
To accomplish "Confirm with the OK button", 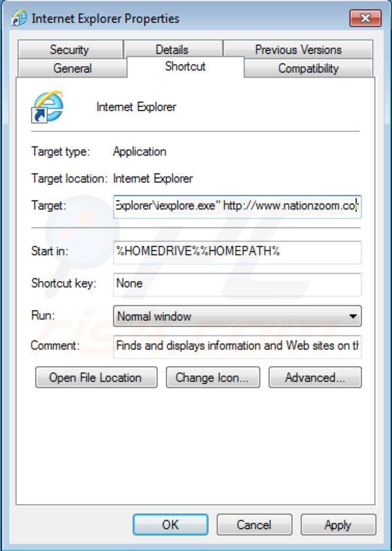I will [171, 525].
